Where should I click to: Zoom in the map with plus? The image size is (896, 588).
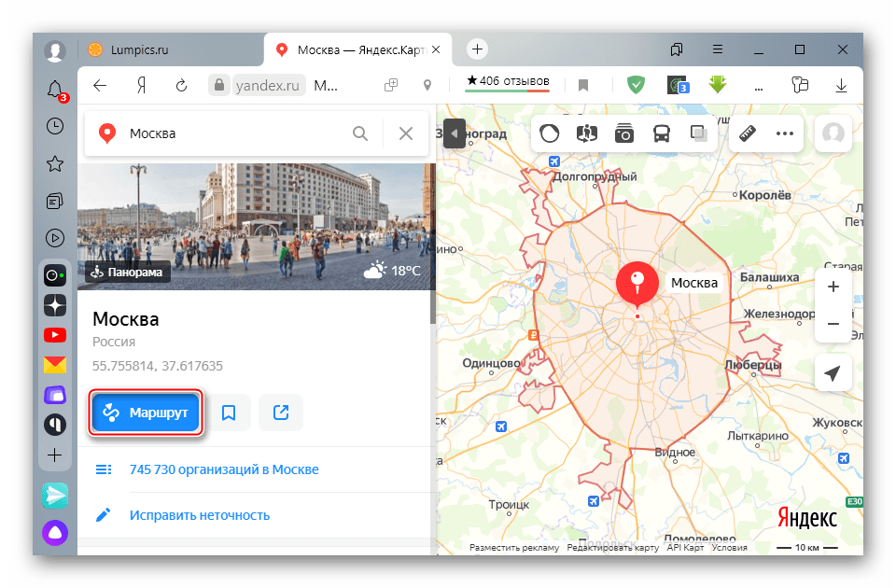click(x=833, y=287)
